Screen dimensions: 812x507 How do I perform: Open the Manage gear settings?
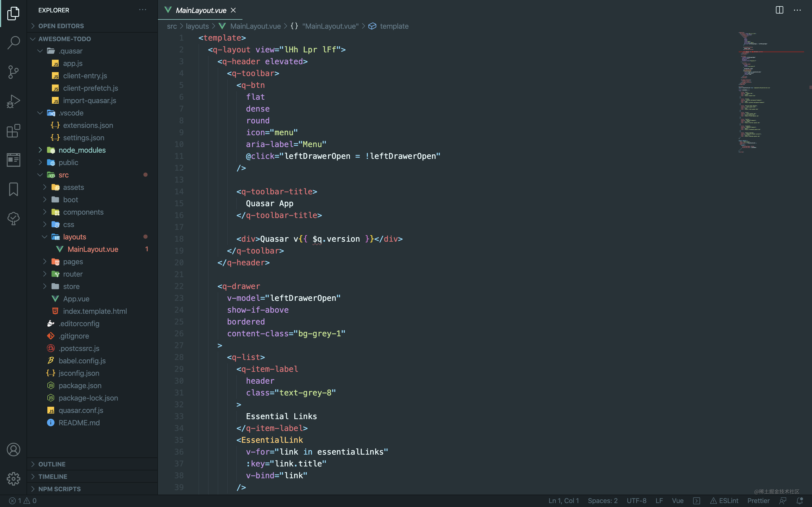[x=14, y=479]
